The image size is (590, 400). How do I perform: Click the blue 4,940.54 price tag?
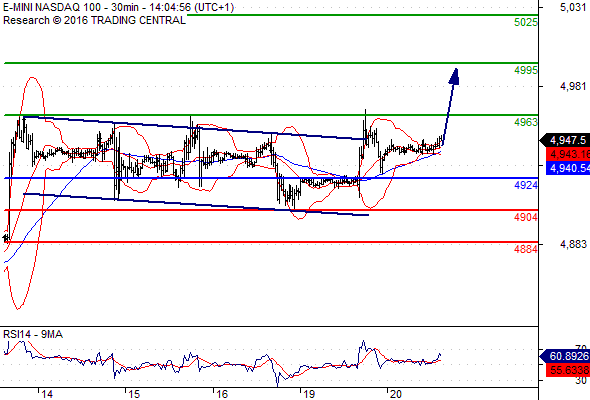pyautogui.click(x=568, y=168)
